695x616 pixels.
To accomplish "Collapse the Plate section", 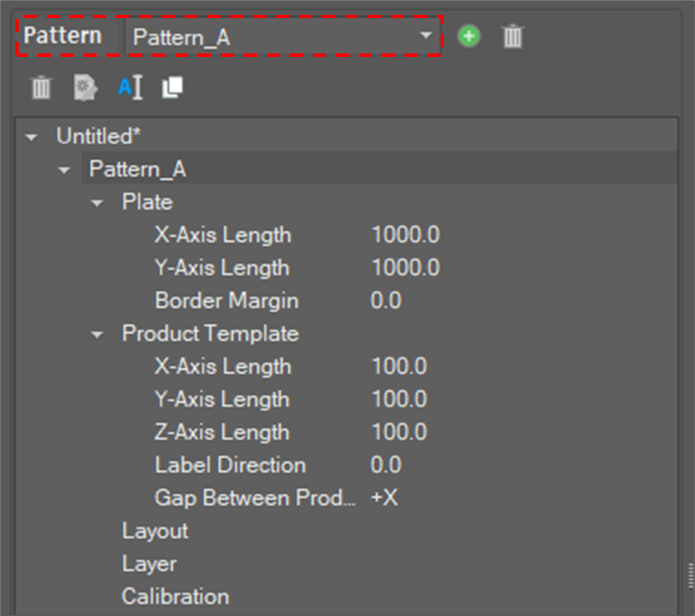I will click(97, 204).
